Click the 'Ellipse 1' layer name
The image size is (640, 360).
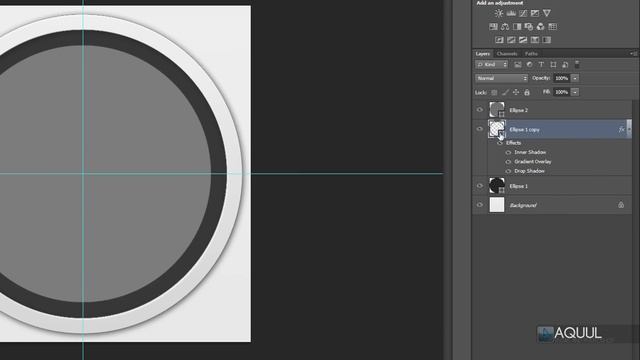518,186
